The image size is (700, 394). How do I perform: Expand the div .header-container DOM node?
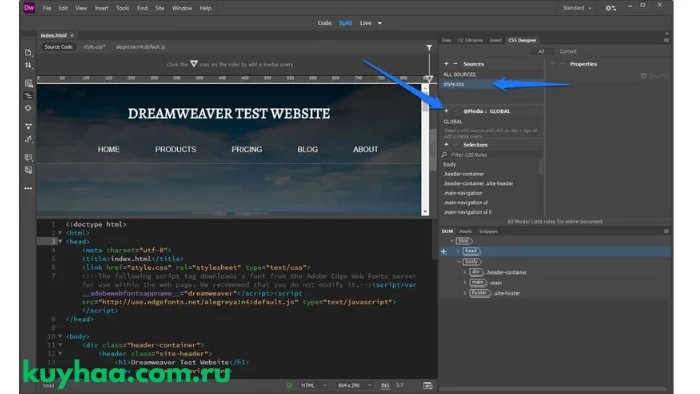point(465,272)
